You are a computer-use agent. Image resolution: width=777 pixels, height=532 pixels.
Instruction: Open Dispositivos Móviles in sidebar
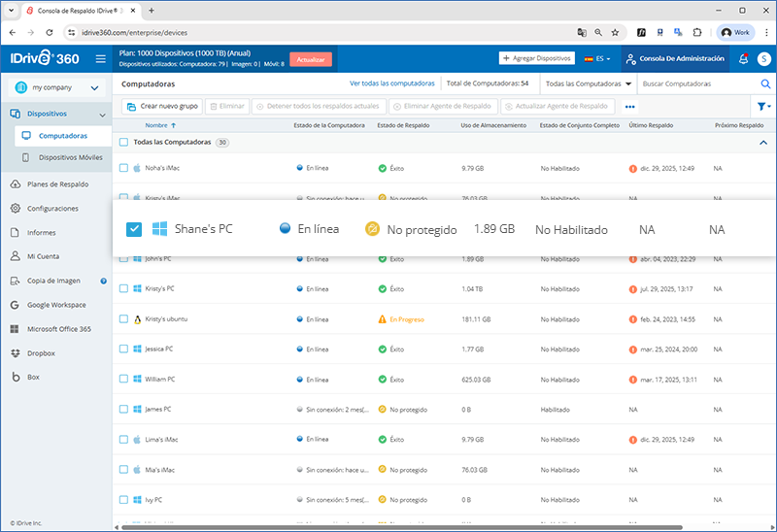pos(70,157)
